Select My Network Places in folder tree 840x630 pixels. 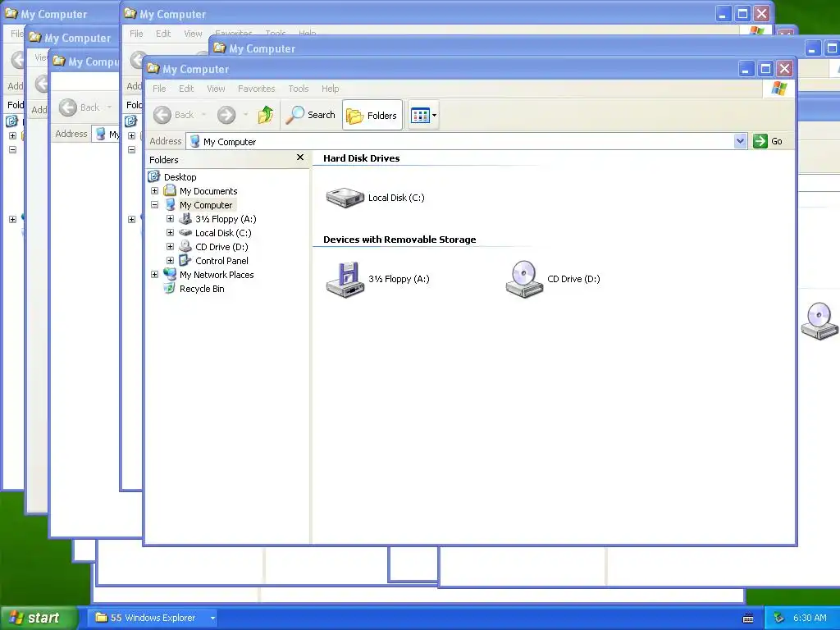[217, 274]
